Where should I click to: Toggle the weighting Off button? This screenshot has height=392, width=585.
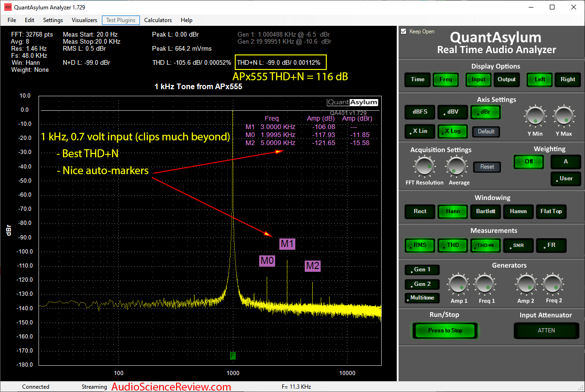(x=529, y=161)
